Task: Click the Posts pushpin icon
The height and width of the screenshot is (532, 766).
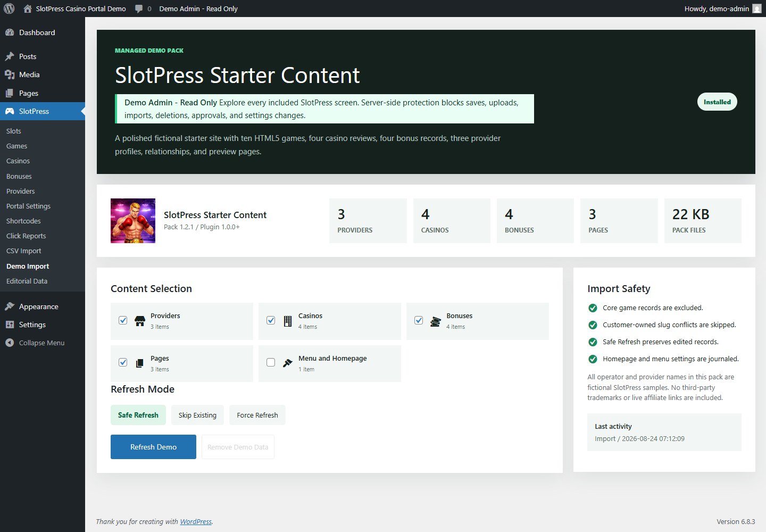Action: click(10, 56)
